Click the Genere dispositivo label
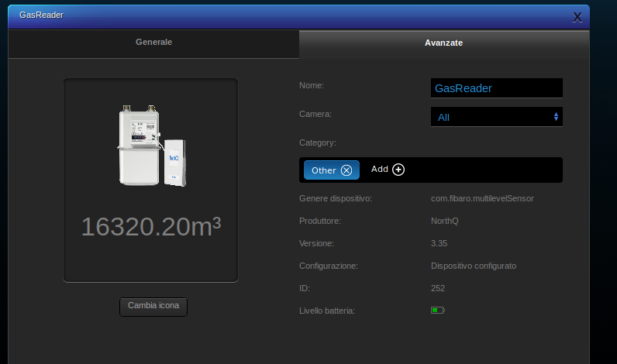Screen dimensions: 617x364 click(336, 198)
